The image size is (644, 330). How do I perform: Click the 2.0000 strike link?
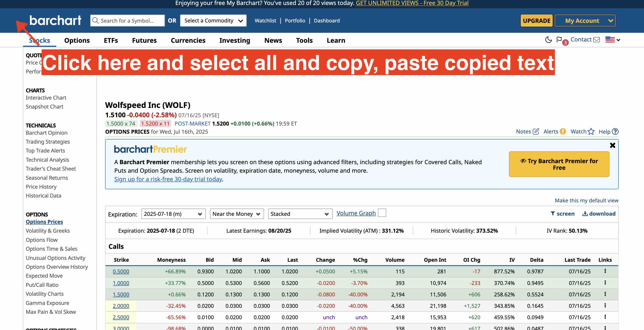click(121, 306)
